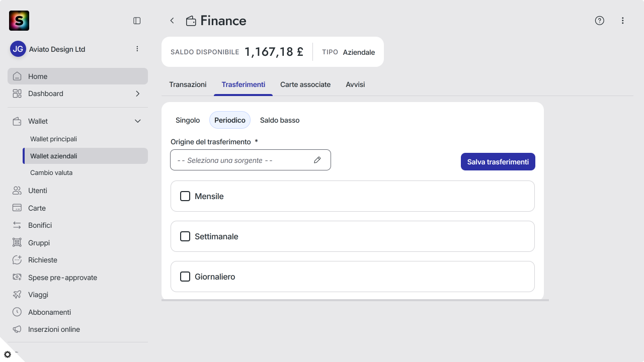644x362 pixels.
Task: Open Carte associate tab
Action: click(305, 84)
